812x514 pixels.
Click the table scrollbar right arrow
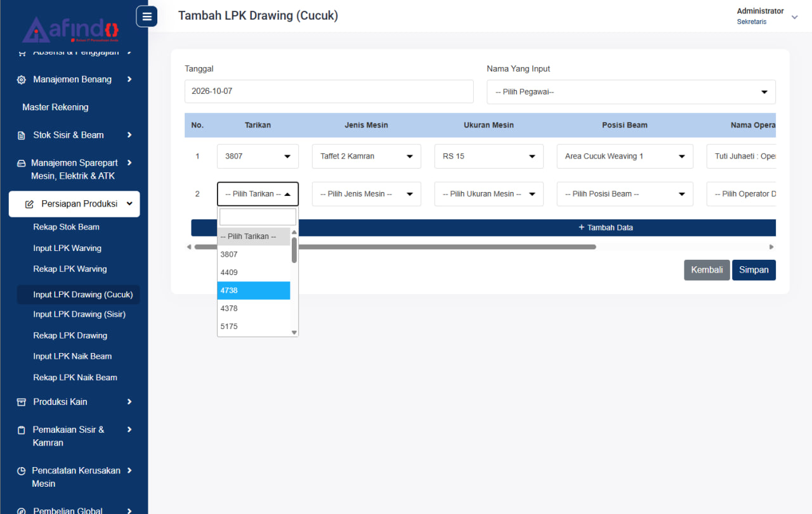[771, 247]
